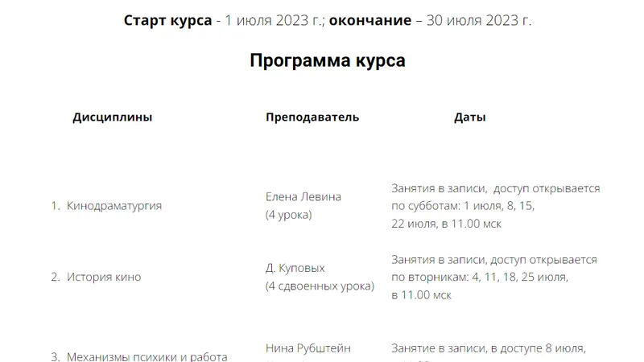Click 'по вторникам: 4, 11, 18, 25 июля,' text
Viewport: 644px width, 362px height.
pyautogui.click(x=480, y=277)
